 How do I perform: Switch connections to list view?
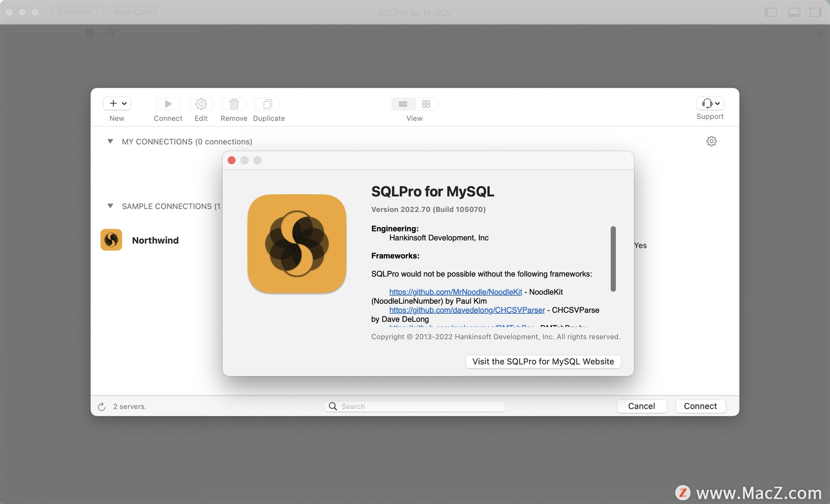tap(403, 104)
